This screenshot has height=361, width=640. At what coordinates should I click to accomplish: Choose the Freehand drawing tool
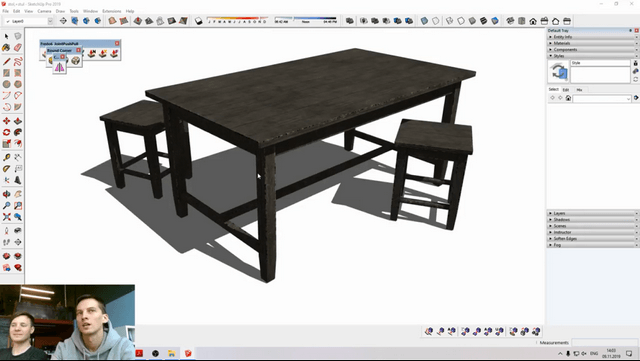(x=18, y=62)
